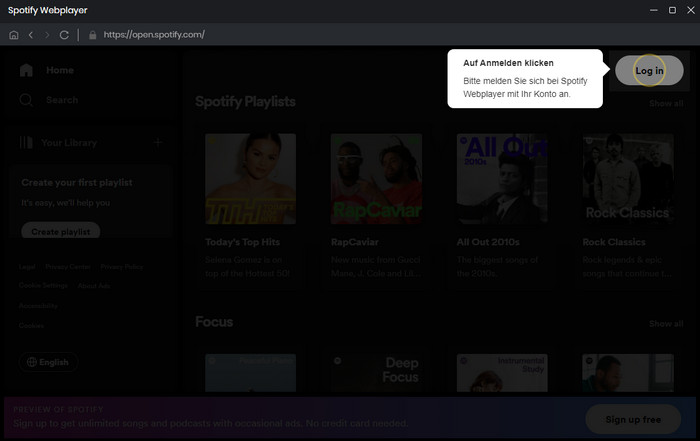Click the open.spotify.com address field
Viewport: 700px width, 441px height.
coord(154,35)
